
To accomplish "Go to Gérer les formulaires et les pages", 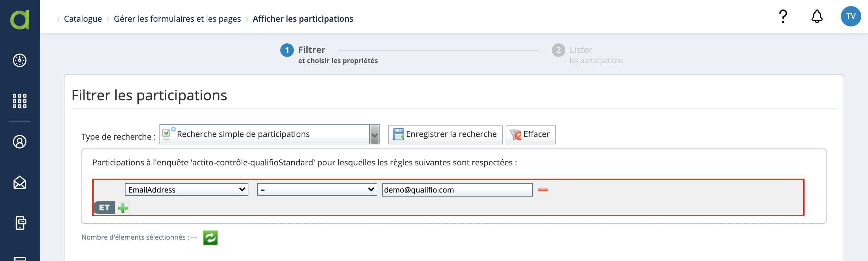I will [x=177, y=19].
